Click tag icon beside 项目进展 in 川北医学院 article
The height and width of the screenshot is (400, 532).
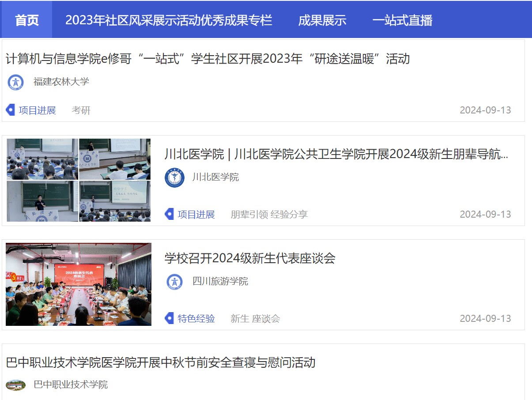[x=169, y=214]
